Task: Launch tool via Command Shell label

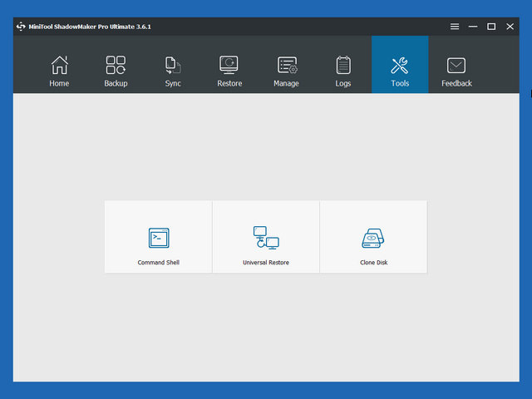Action: coord(159,263)
